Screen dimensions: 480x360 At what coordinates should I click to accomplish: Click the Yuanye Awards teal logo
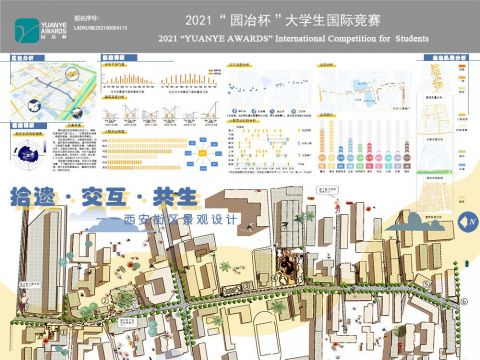point(27,30)
